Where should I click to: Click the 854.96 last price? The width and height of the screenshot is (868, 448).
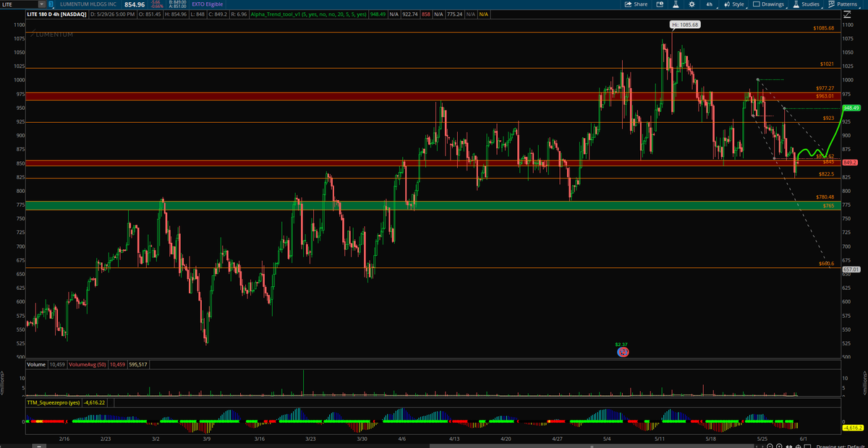click(x=135, y=4)
